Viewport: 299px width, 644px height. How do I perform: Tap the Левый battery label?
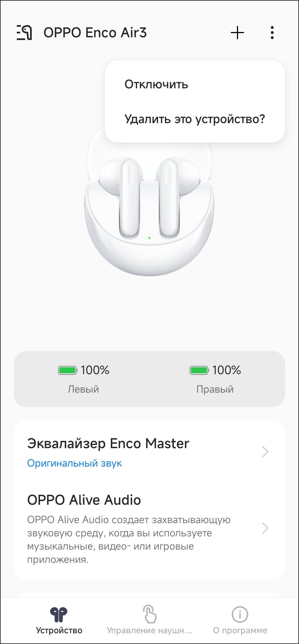[83, 389]
